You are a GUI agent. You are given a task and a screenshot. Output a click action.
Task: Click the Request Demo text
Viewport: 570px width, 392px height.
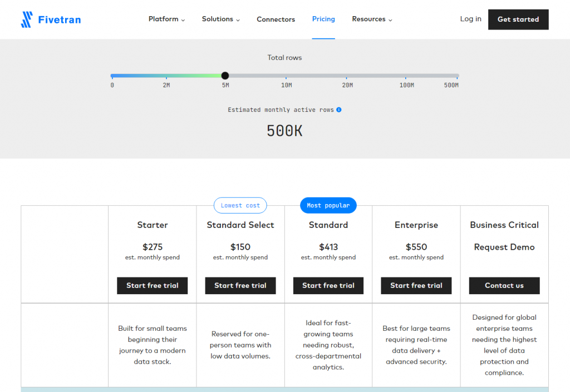coord(504,247)
